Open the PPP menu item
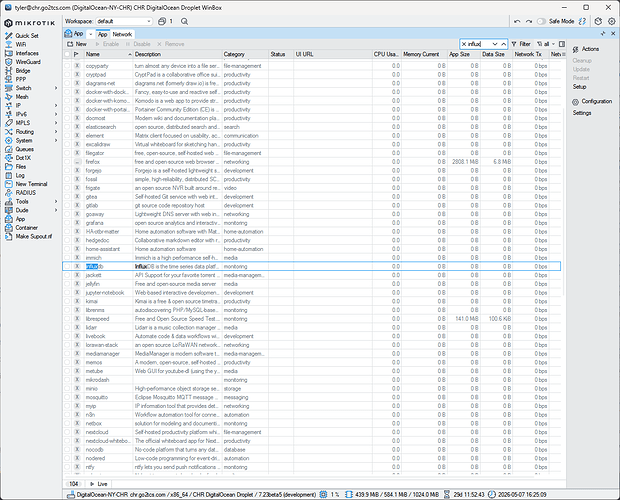Screen dimensions: 620x500 click(21, 79)
